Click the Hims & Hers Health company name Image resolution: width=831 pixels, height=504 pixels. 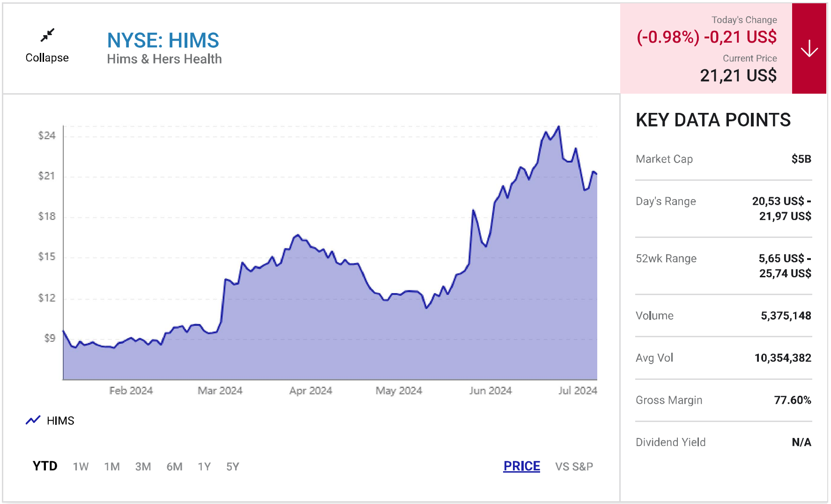164,59
